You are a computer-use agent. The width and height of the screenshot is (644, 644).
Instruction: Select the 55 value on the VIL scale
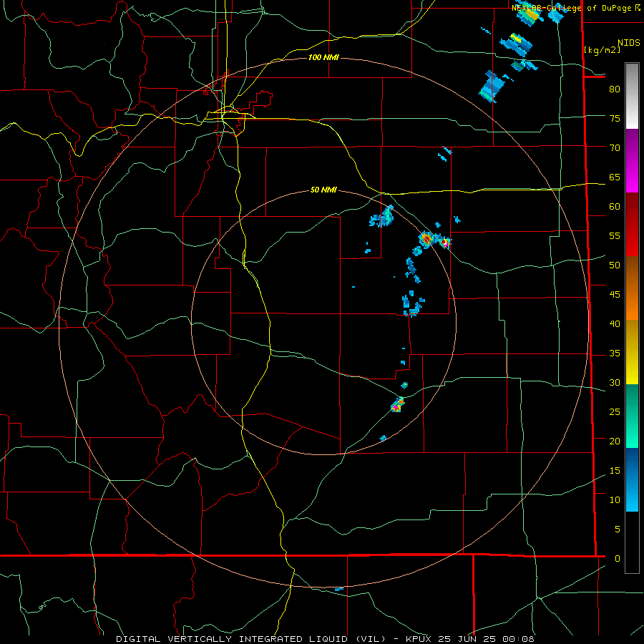point(615,235)
